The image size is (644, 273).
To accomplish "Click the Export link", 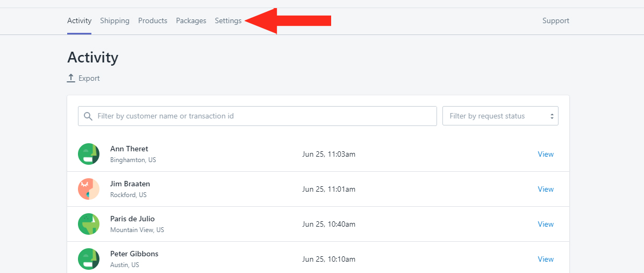I will (x=89, y=78).
